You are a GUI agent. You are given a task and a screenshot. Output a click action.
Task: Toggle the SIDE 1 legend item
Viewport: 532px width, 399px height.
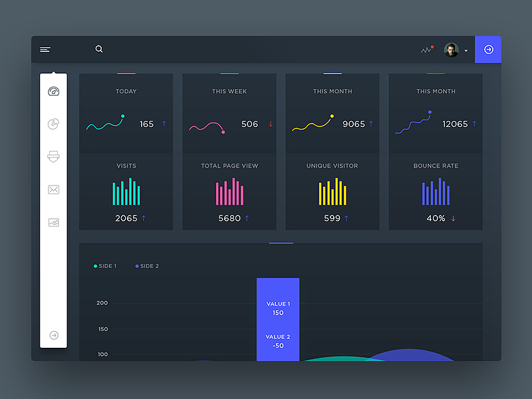click(x=105, y=266)
